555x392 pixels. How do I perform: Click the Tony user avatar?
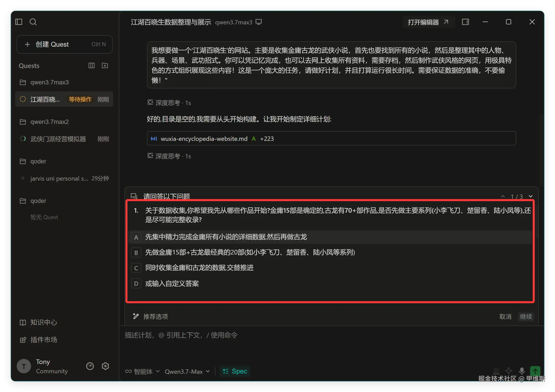24,366
